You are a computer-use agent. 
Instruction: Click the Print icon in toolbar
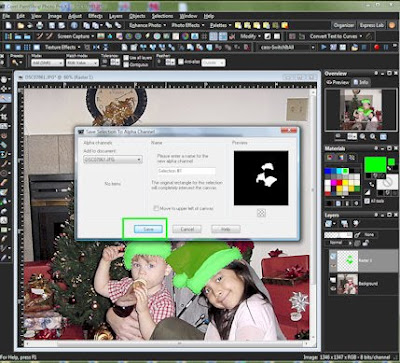[40, 25]
